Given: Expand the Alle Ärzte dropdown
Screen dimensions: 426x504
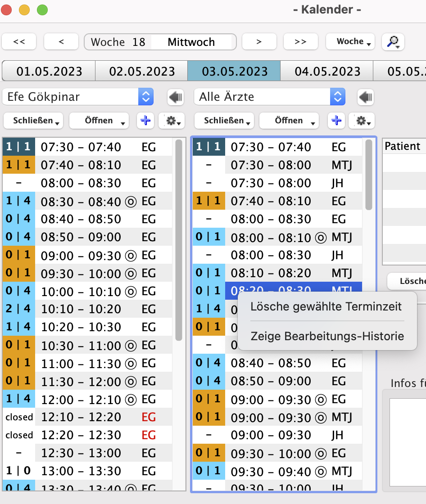Looking at the screenshot, I should pos(337,97).
